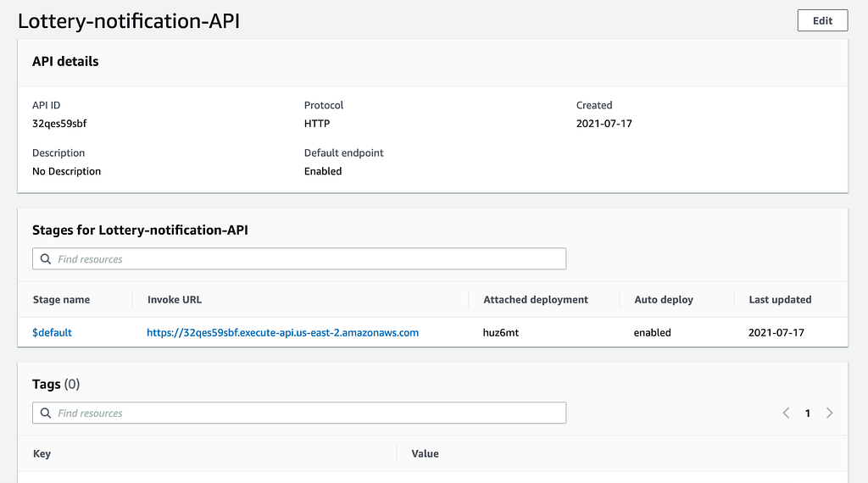
Task: Go to next Tags page arrow
Action: 829,413
